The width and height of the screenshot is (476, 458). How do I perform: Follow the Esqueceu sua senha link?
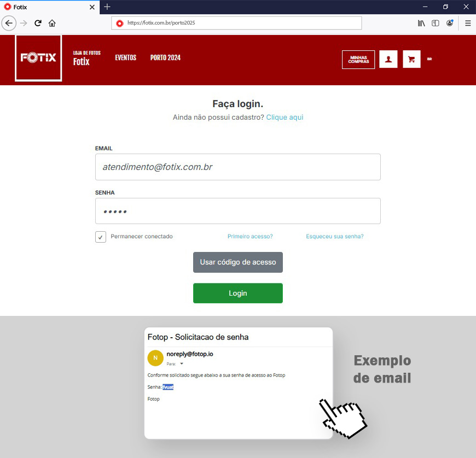pyautogui.click(x=334, y=236)
